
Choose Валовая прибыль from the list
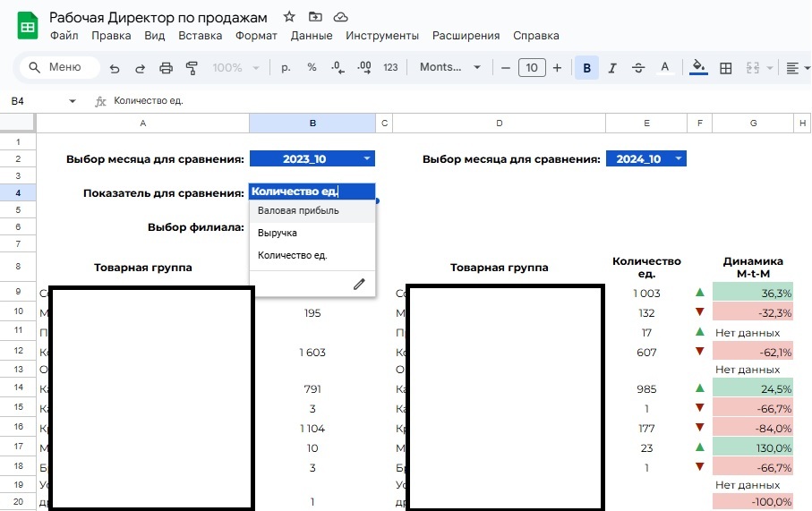[298, 211]
